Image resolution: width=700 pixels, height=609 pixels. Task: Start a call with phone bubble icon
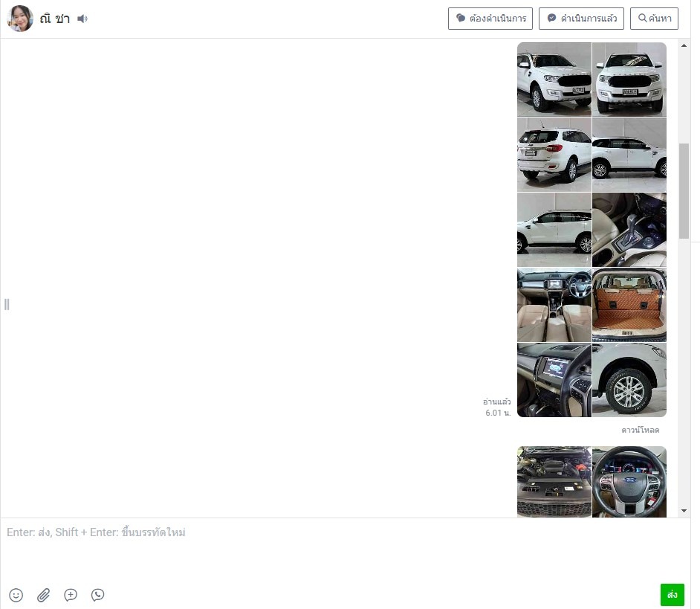(x=98, y=595)
